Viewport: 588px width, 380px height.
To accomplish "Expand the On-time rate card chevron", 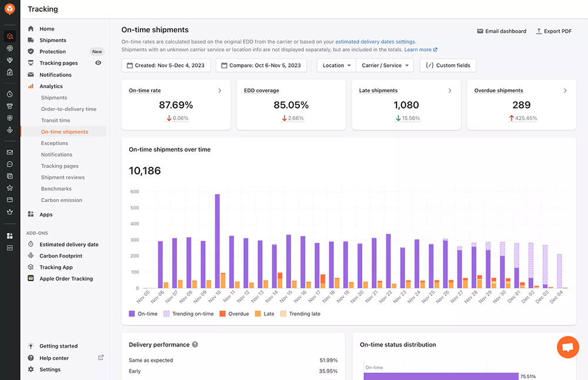I will coord(220,90).
